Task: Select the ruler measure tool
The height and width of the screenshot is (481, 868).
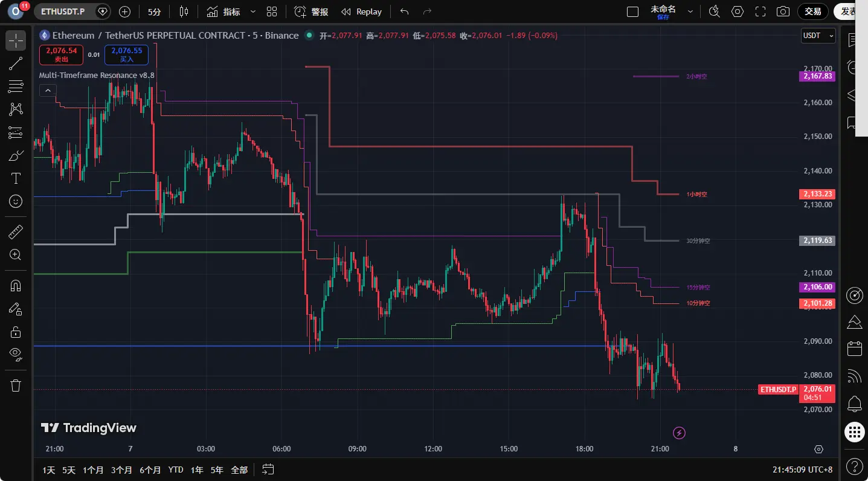Action: (x=16, y=231)
